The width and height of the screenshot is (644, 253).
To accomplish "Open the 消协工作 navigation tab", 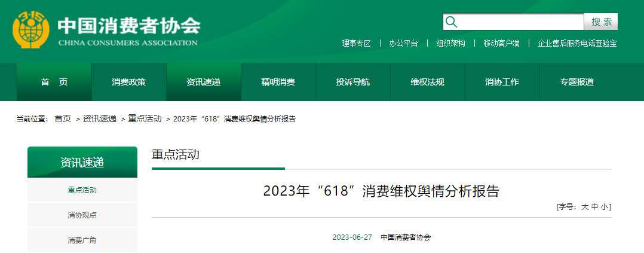I will (502, 82).
